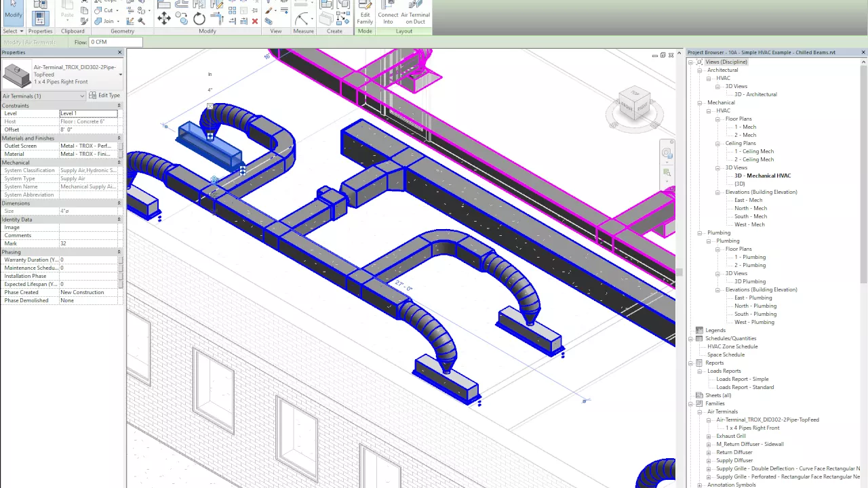This screenshot has height=488, width=868.
Task: Collapse the Architectural node expander
Action: coord(700,70)
